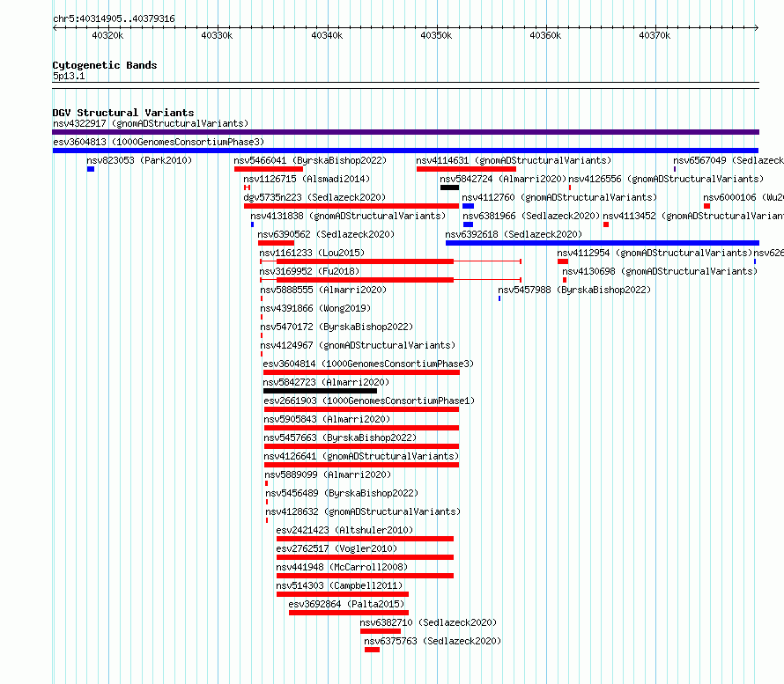Select the black bar under nsv5842724
784x684 pixels.
[449, 188]
